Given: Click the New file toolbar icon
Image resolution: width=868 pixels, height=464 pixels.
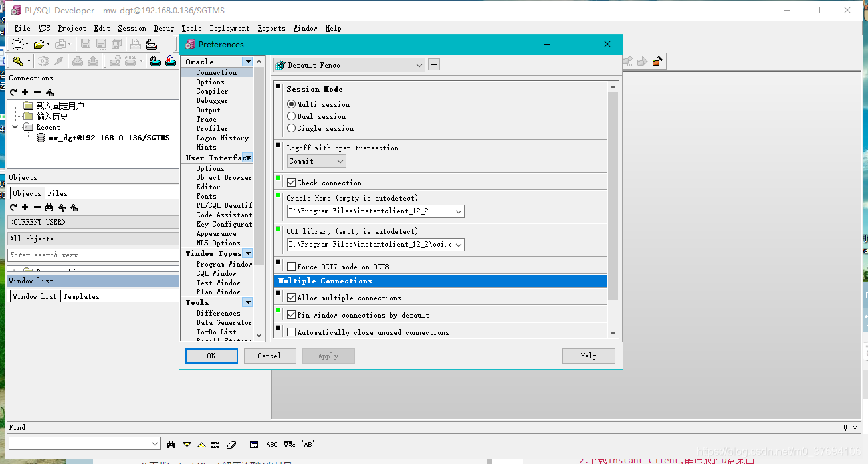Looking at the screenshot, I should 18,44.
